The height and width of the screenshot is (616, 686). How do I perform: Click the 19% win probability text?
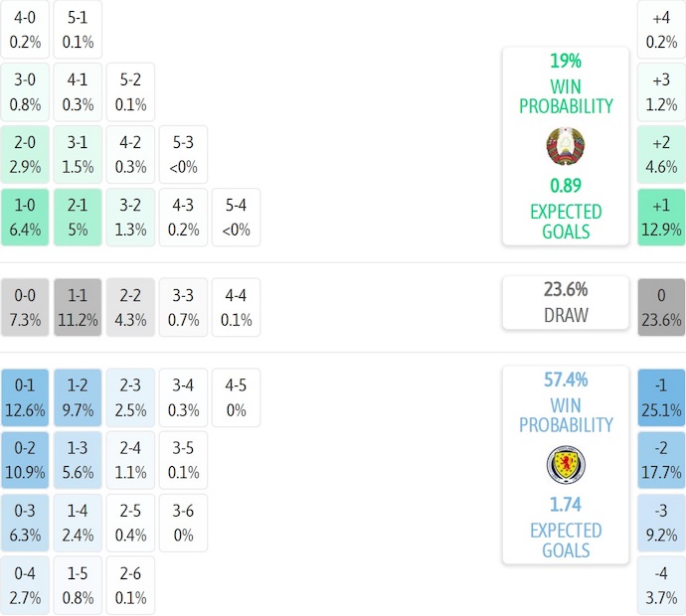[565, 62]
